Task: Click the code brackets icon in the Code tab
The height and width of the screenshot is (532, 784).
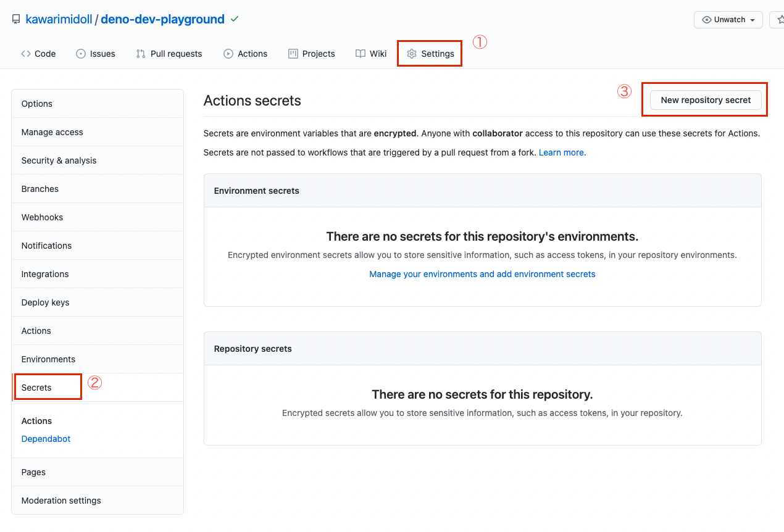Action: tap(26, 54)
